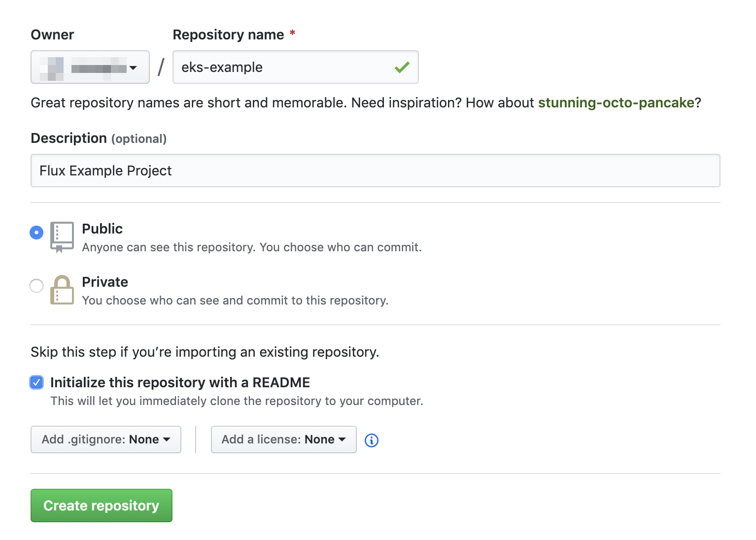Click the Repository name field containing eks-example
The height and width of the screenshot is (540, 756).
tap(286, 67)
